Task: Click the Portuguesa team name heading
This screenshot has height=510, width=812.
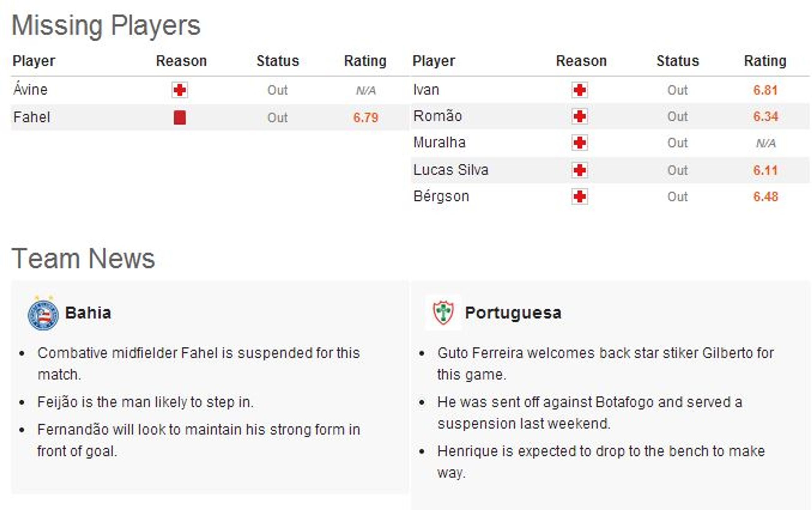Action: 513,313
